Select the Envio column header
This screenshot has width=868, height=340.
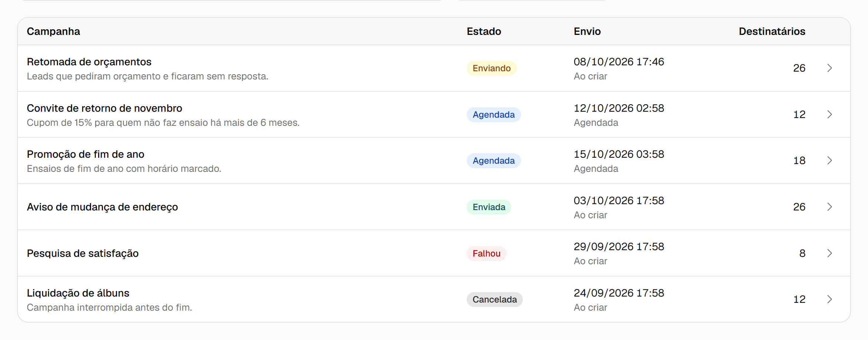click(x=587, y=32)
